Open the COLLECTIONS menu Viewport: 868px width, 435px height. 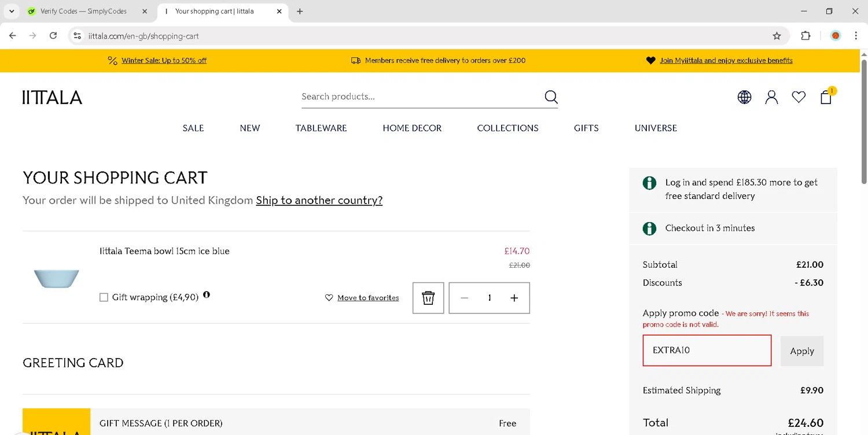coord(507,128)
